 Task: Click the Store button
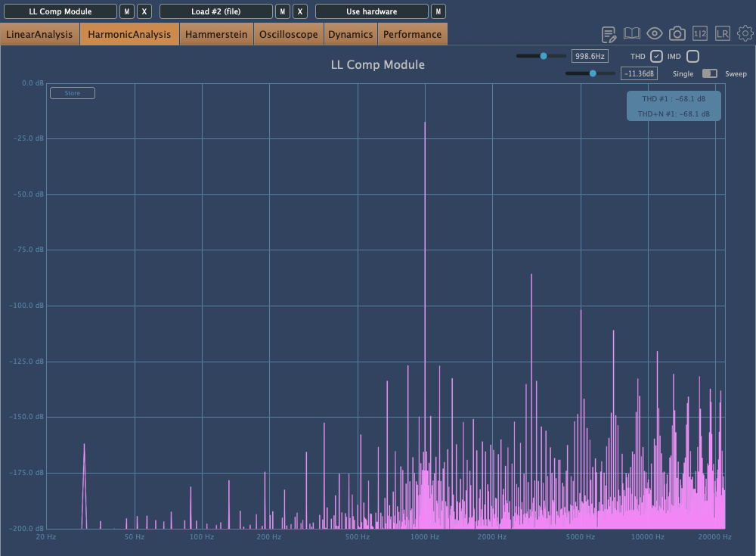click(73, 93)
